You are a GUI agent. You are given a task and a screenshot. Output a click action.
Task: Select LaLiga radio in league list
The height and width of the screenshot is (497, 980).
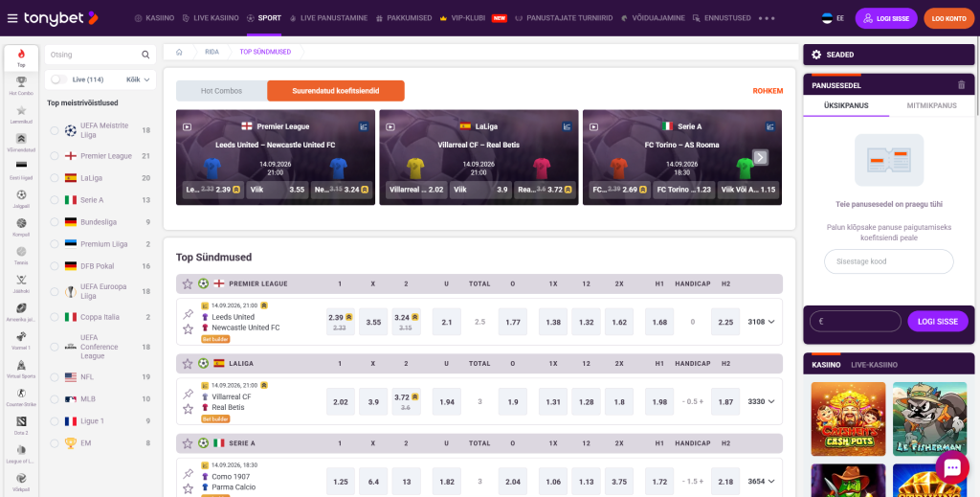pos(55,178)
